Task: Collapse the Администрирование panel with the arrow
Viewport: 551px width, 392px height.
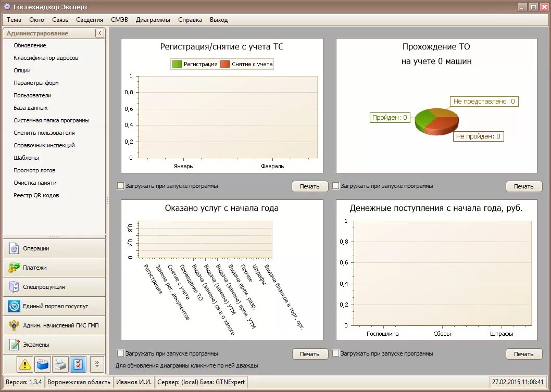Action: pos(100,33)
